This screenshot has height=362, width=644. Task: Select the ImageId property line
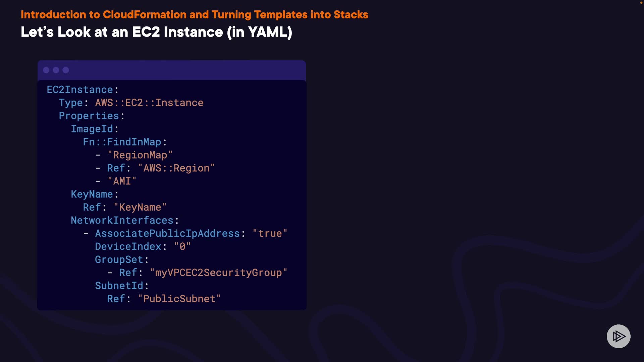pyautogui.click(x=92, y=129)
